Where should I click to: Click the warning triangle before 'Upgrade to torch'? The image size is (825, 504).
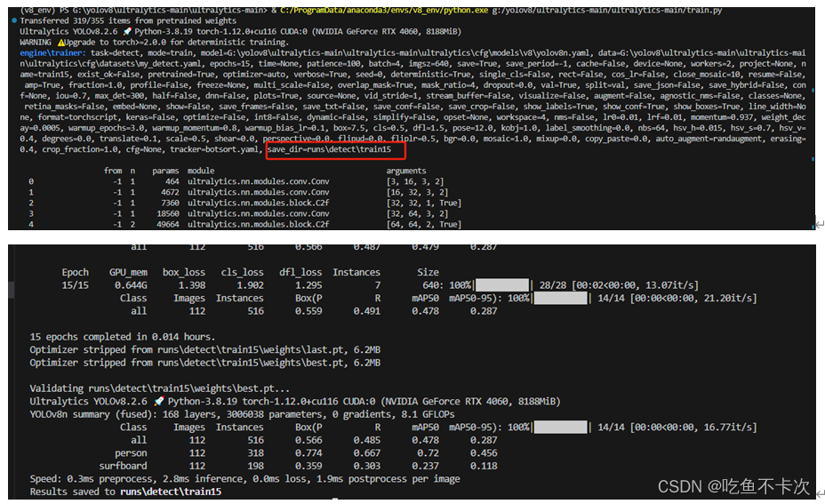click(60, 43)
